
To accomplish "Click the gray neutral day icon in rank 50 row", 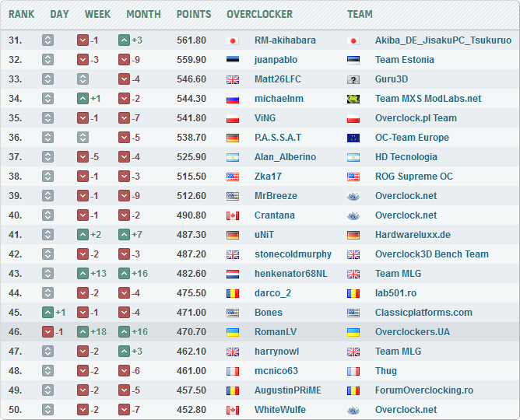I will click(47, 410).
